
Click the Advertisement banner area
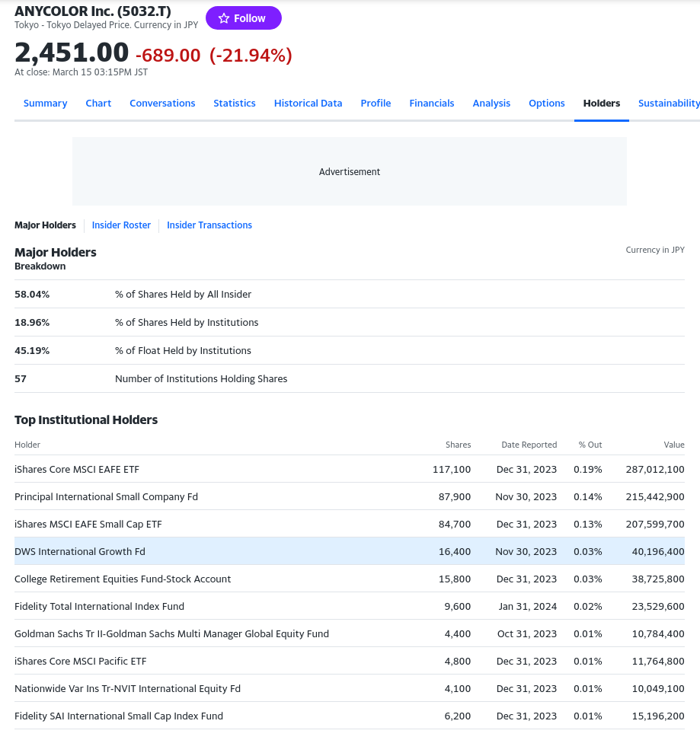coord(350,171)
